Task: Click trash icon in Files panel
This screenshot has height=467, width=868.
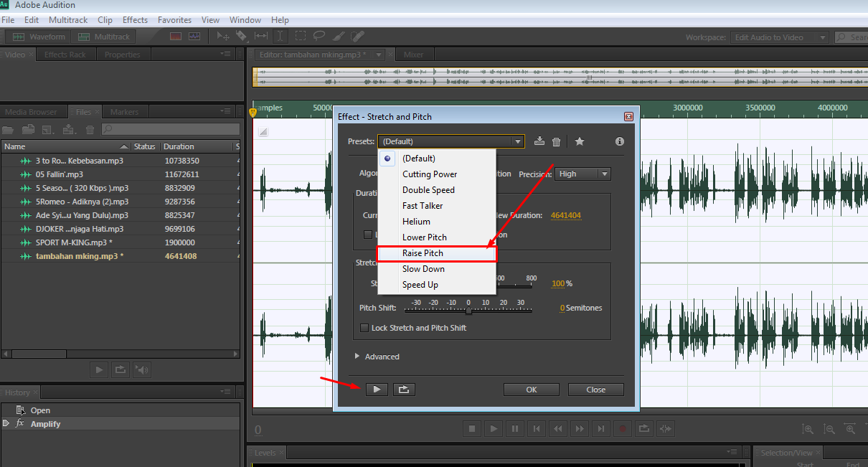Action: coord(90,130)
